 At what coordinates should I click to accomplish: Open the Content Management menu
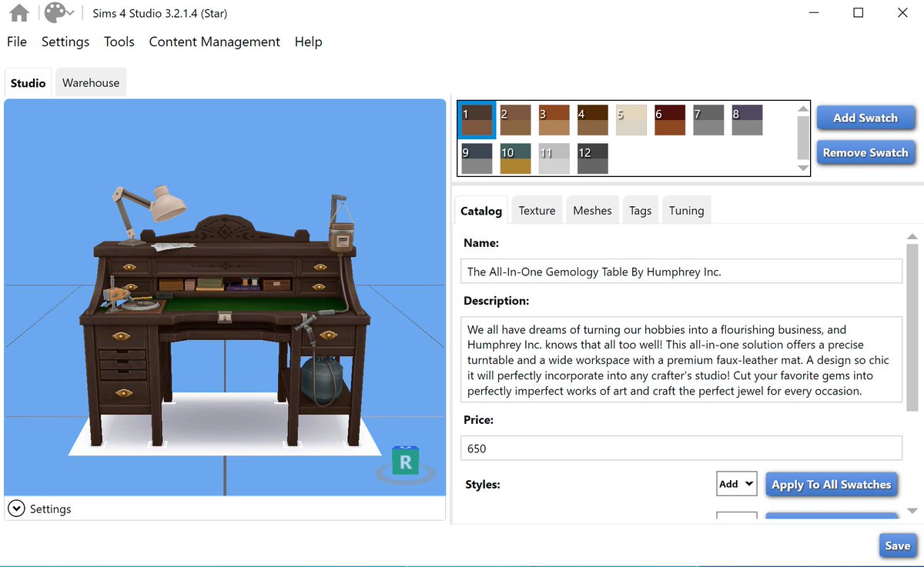tap(215, 42)
